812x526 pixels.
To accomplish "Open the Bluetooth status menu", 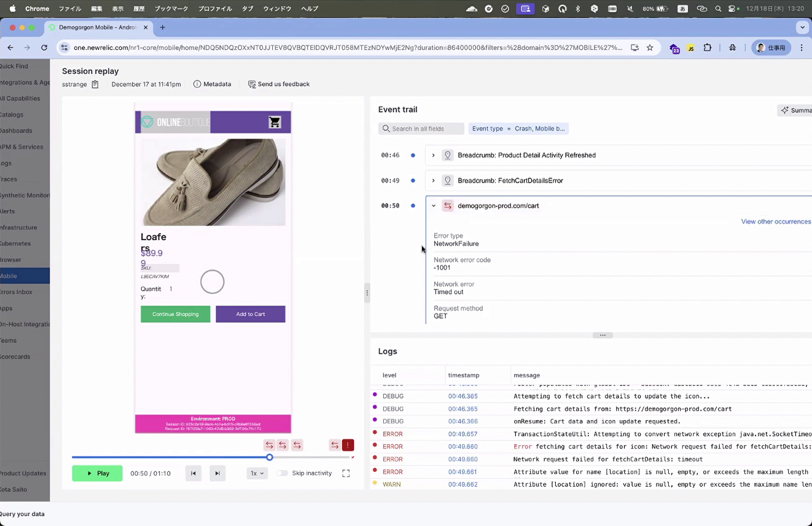I will pos(578,9).
